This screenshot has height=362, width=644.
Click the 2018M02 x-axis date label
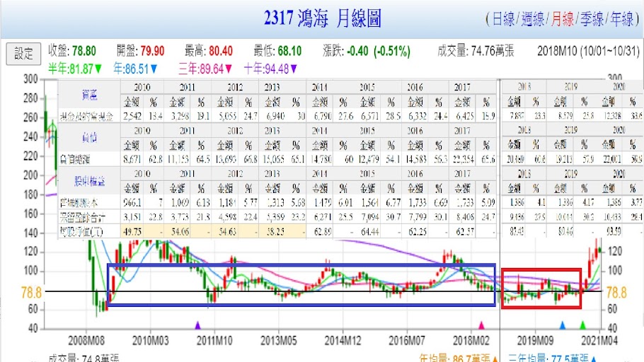(471, 341)
